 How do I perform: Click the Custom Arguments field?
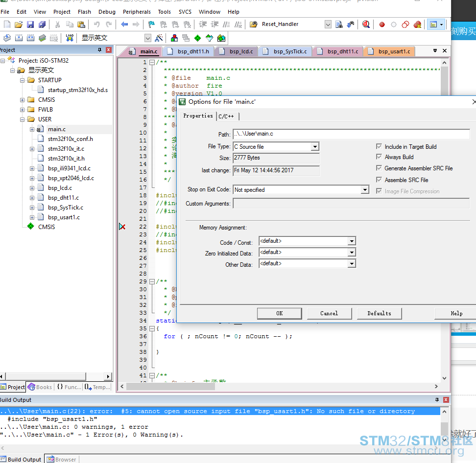pyautogui.click(x=351, y=204)
